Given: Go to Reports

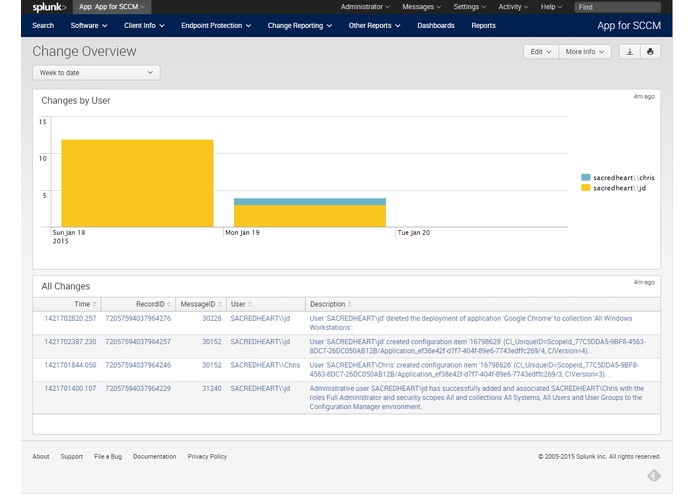Looking at the screenshot, I should coord(483,26).
